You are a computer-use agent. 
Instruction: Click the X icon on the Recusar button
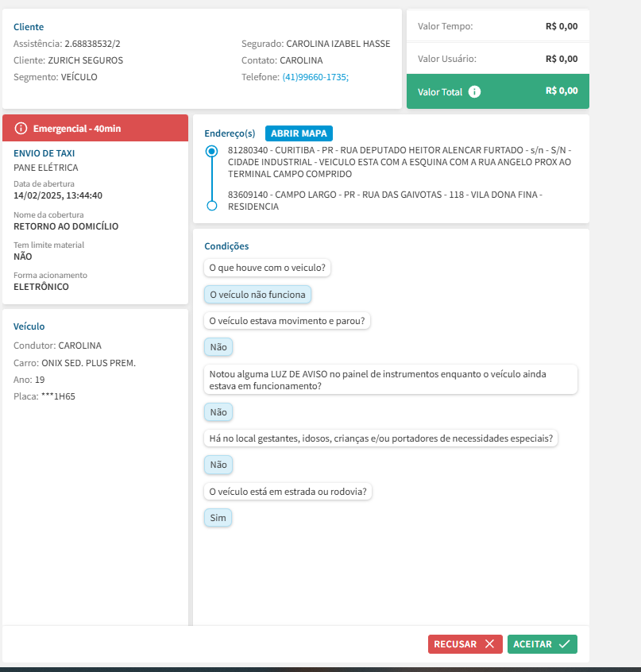click(x=489, y=644)
